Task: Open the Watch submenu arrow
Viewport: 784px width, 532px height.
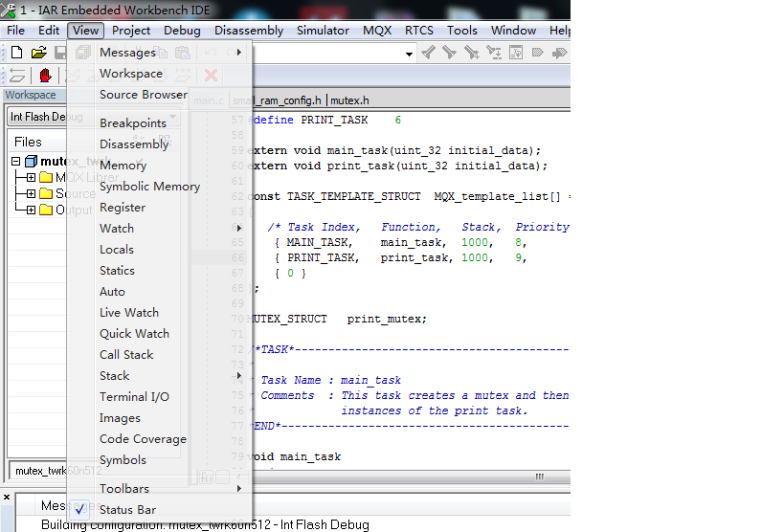Action: 239,228
